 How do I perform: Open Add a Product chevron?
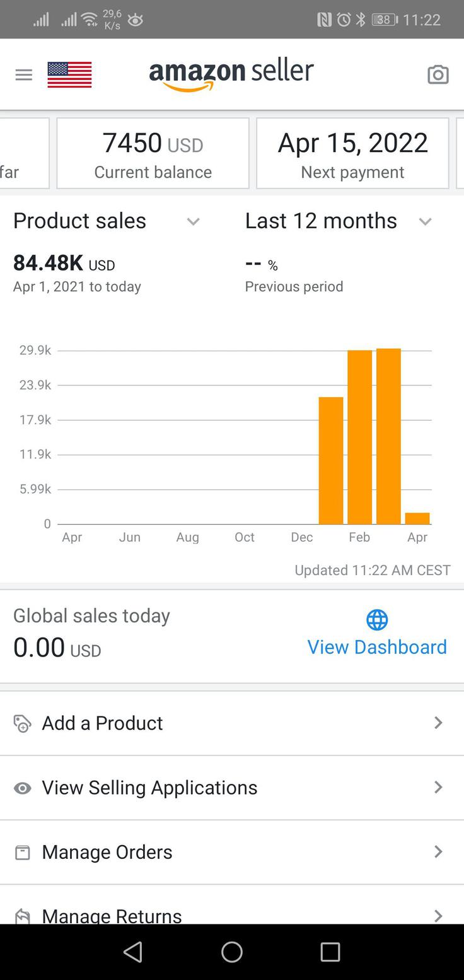click(438, 723)
